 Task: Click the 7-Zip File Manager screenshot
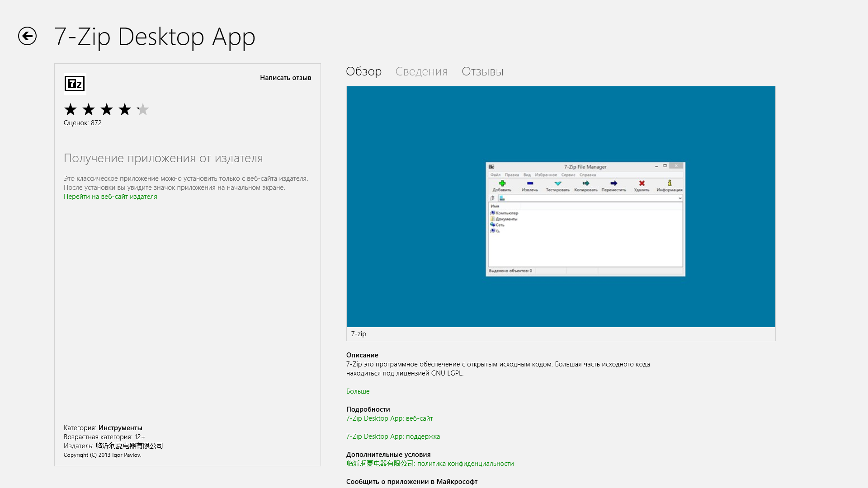point(561,206)
